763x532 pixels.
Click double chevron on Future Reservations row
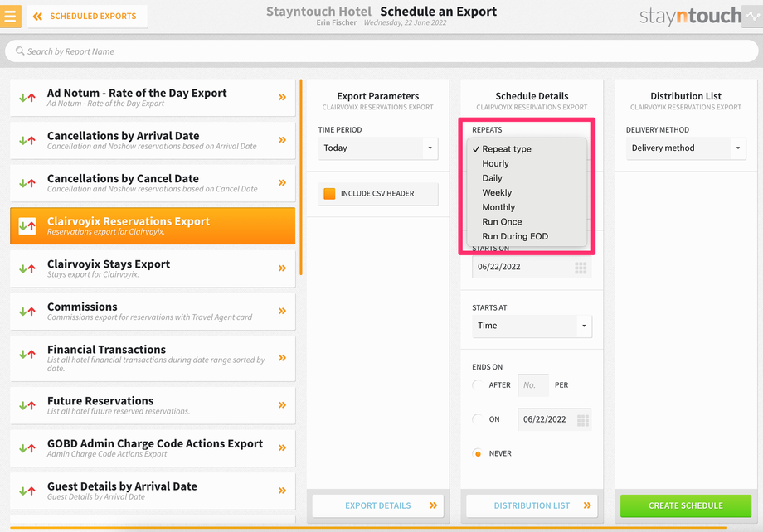pyautogui.click(x=282, y=405)
